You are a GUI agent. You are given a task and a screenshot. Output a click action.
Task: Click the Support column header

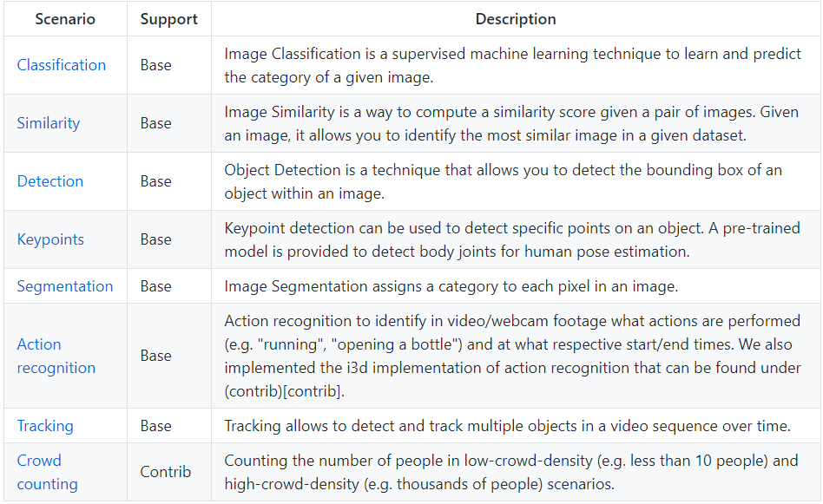pos(169,19)
